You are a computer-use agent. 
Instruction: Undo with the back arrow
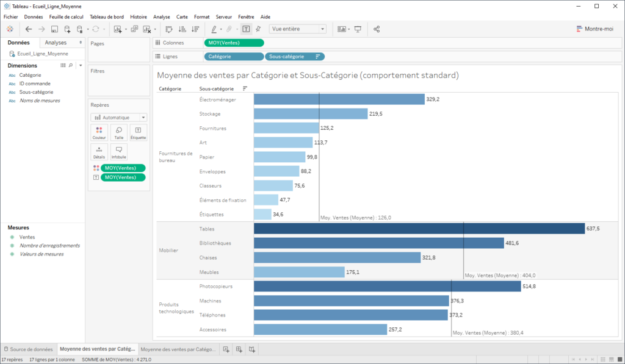(x=28, y=29)
